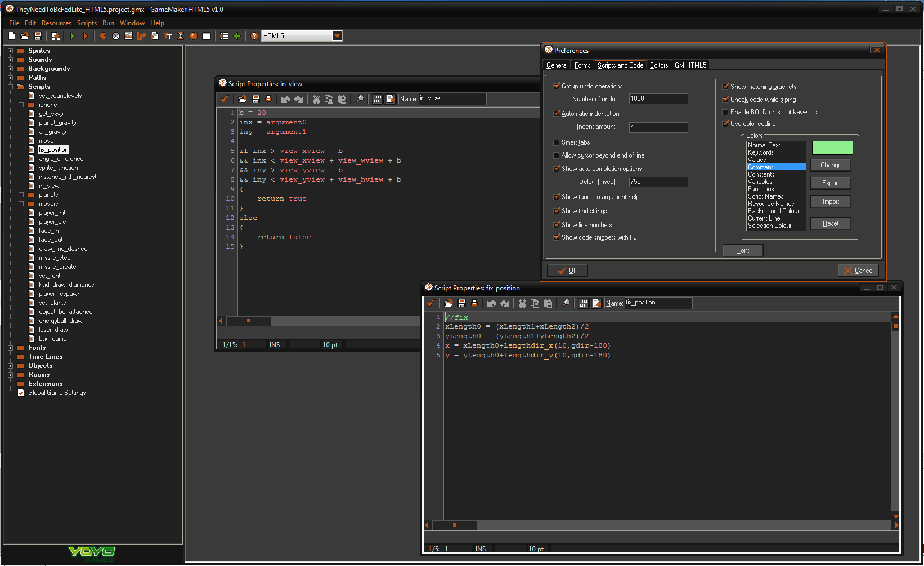Expand the Rooms folder in resource tree

[x=10, y=375]
